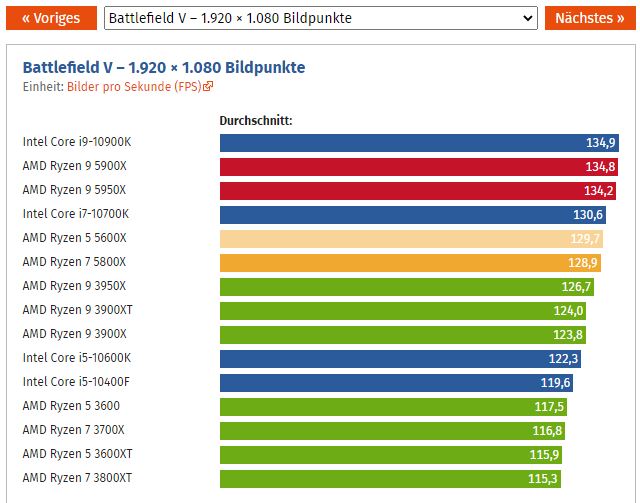Viewport: 640px width, 503px height.
Task: Click the green bar showing 115,9
Action: click(x=391, y=455)
